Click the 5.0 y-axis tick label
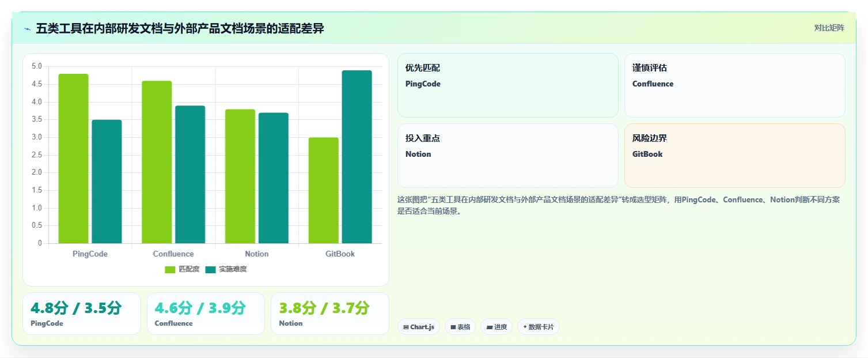This screenshot has height=358, width=868. (x=37, y=66)
